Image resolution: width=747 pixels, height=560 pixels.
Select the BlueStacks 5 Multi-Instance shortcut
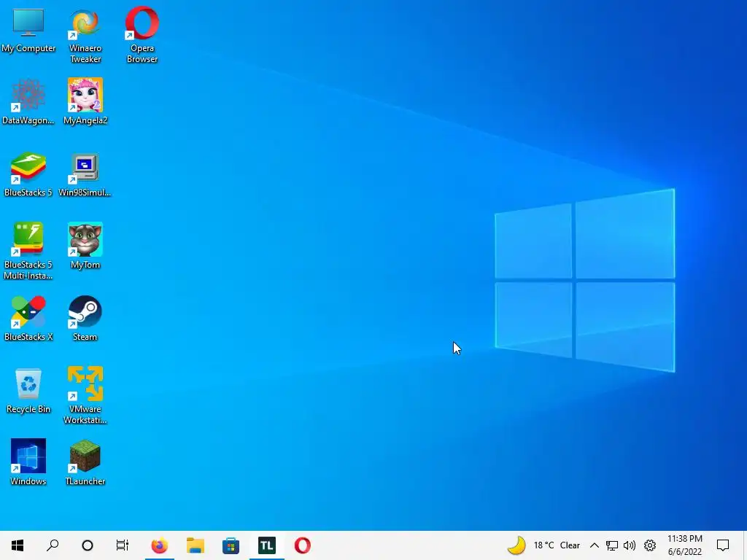[x=28, y=252]
